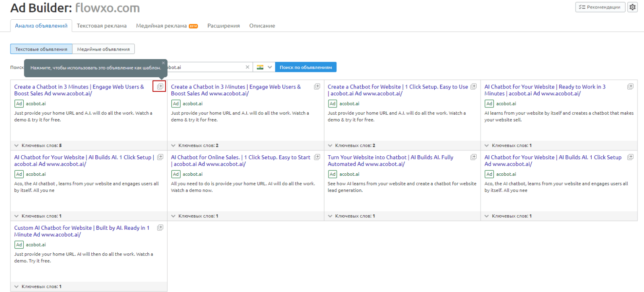The image size is (644, 292).
Task: Click description 'All you need to do is provide your home URL'
Action: coord(243,187)
